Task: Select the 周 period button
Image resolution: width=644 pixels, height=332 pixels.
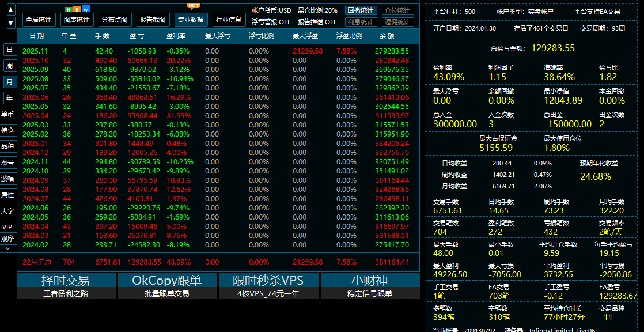Action: point(10,66)
